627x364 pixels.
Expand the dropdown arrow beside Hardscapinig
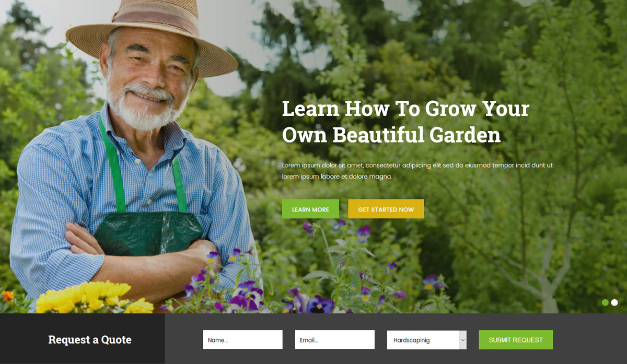point(463,339)
